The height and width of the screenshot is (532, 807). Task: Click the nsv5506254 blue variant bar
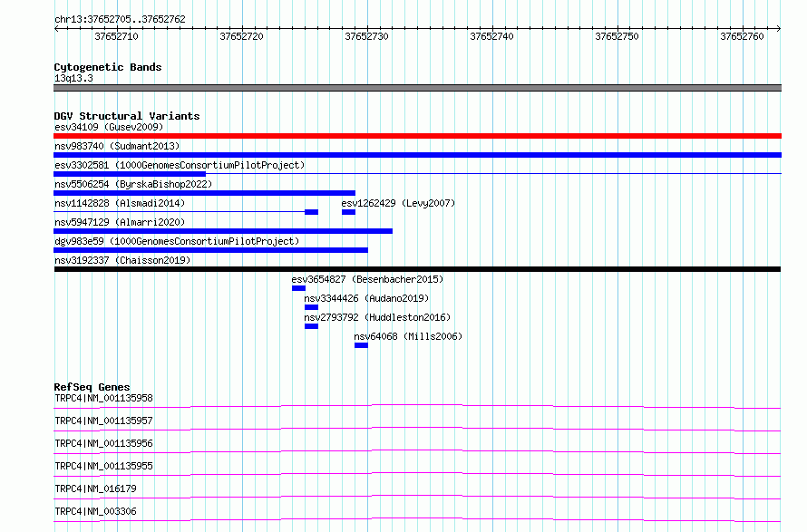204,193
